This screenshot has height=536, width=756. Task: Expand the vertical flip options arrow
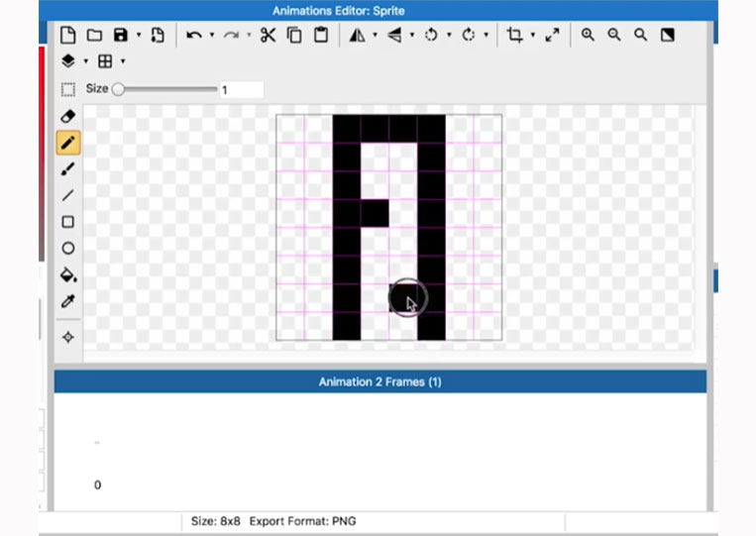(412, 35)
